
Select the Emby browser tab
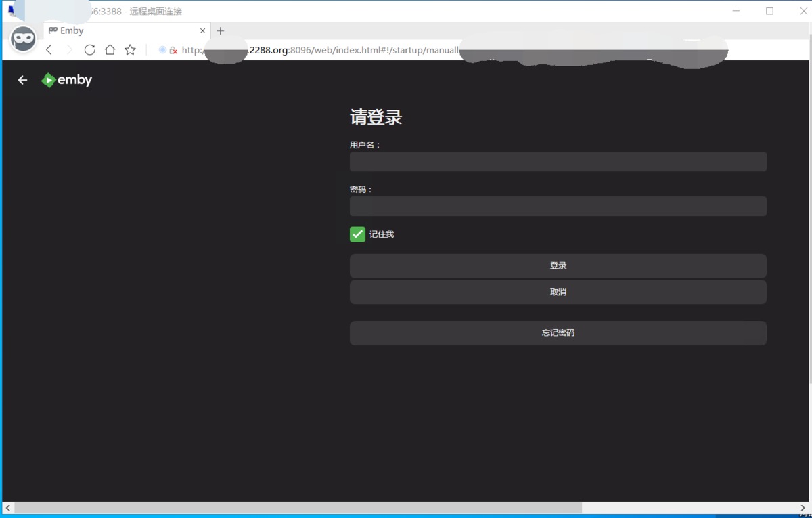click(127, 31)
